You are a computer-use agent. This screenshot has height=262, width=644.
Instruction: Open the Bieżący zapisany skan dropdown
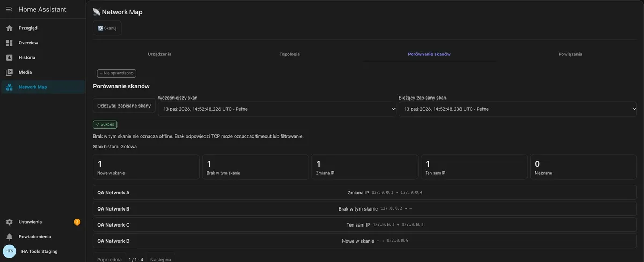point(518,109)
